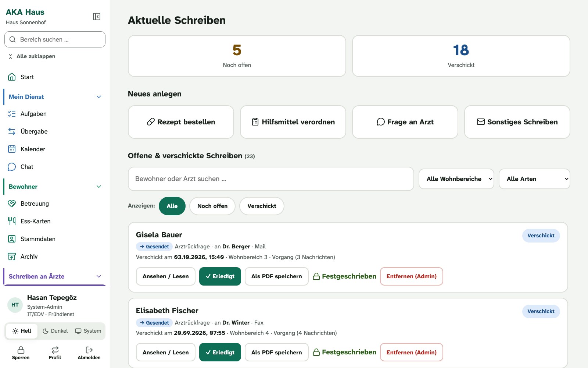Click the magnifier icon in Bereich suchen
588x368 pixels.
click(12, 39)
